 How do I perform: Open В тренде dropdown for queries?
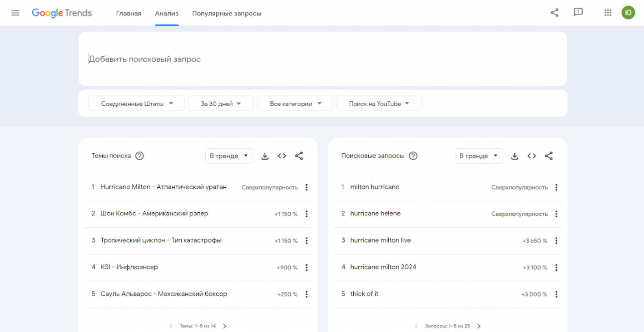[x=479, y=156]
